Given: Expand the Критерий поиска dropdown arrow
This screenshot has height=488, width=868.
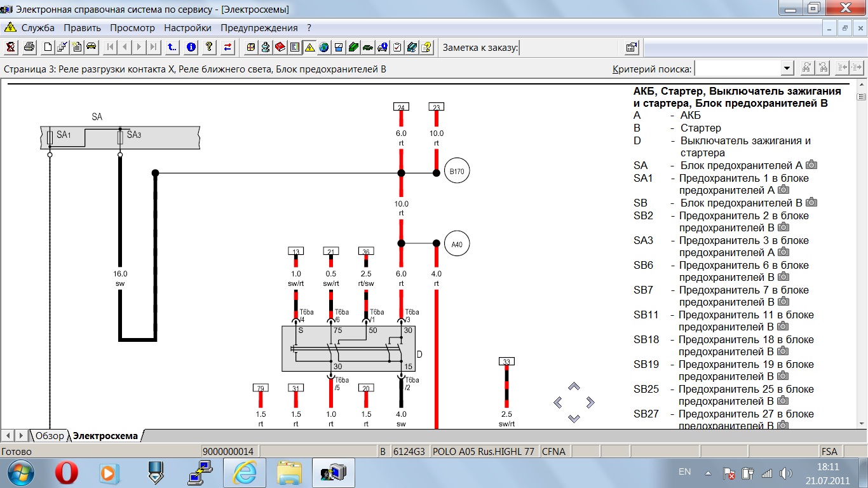Looking at the screenshot, I should [x=787, y=69].
